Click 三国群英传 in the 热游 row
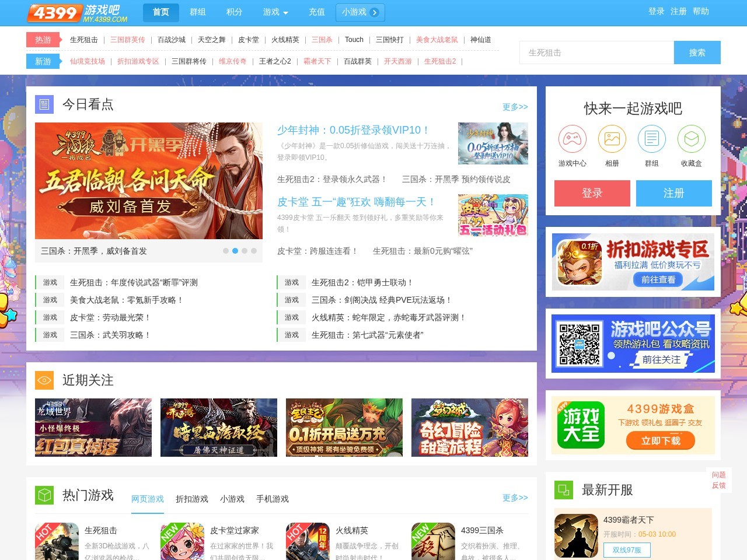 128,40
